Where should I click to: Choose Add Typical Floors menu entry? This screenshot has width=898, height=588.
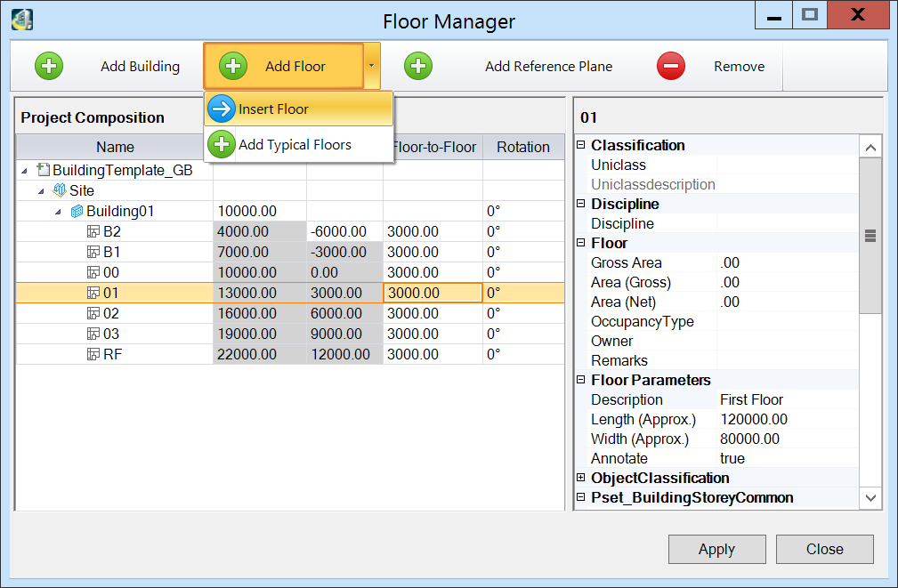pyautogui.click(x=295, y=145)
